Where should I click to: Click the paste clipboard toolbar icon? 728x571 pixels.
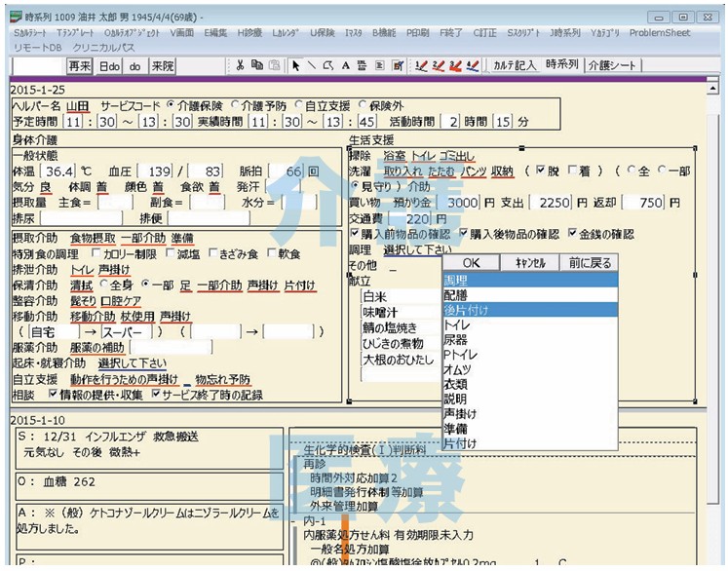(x=274, y=65)
